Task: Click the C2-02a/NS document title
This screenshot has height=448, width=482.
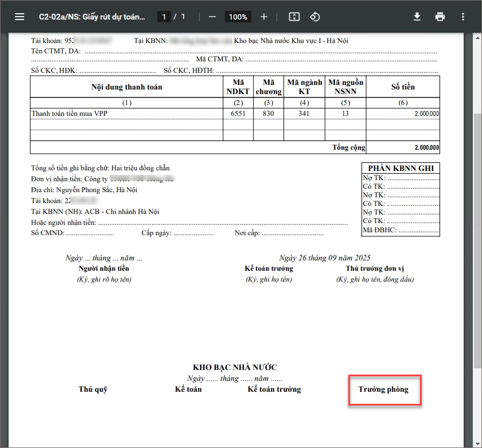Action: pos(92,17)
